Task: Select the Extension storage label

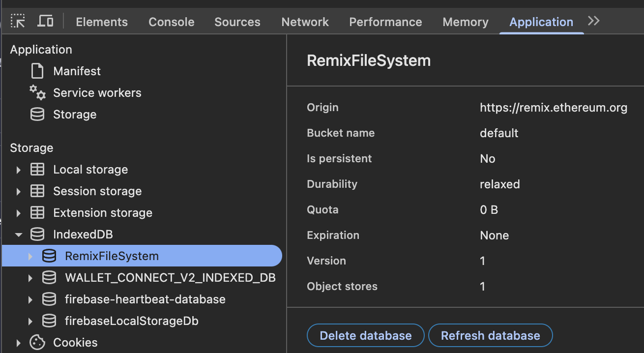Action: 103,213
